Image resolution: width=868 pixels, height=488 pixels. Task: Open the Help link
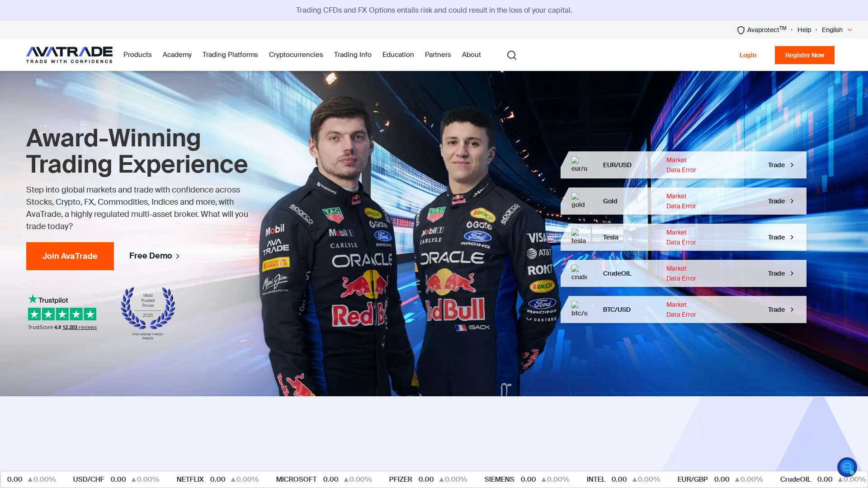tap(804, 30)
